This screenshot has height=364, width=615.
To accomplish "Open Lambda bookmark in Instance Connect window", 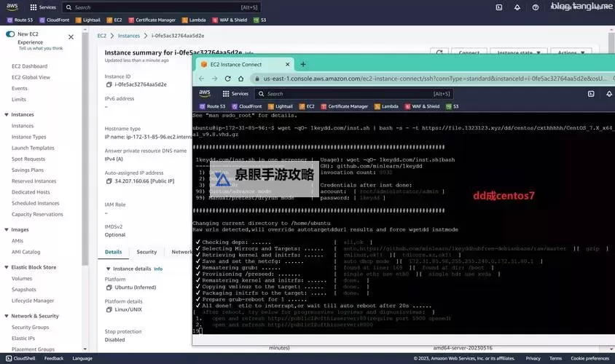I will tap(386, 106).
